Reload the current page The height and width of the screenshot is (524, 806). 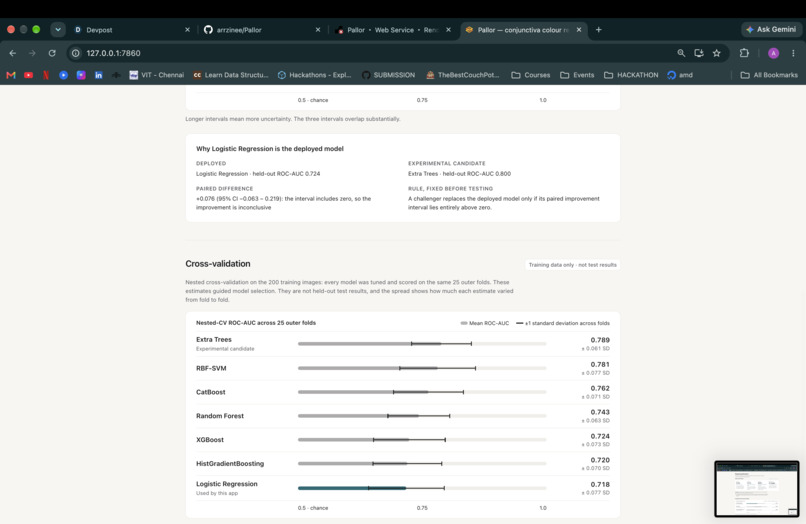pyautogui.click(x=52, y=53)
